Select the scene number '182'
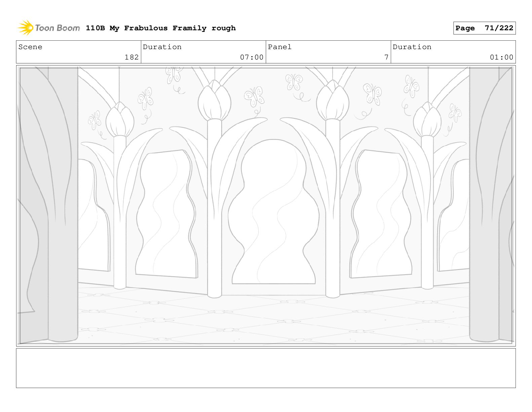The height and width of the screenshot is (412, 532). pos(131,58)
